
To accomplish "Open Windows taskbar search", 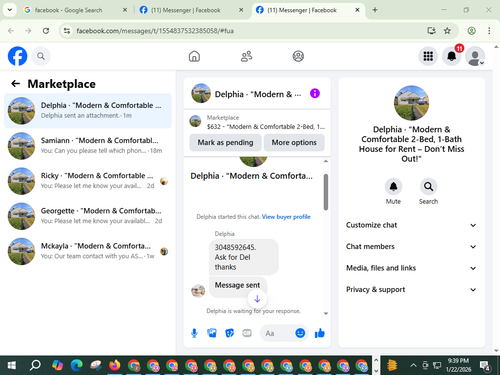I will pyautogui.click(x=35, y=366).
